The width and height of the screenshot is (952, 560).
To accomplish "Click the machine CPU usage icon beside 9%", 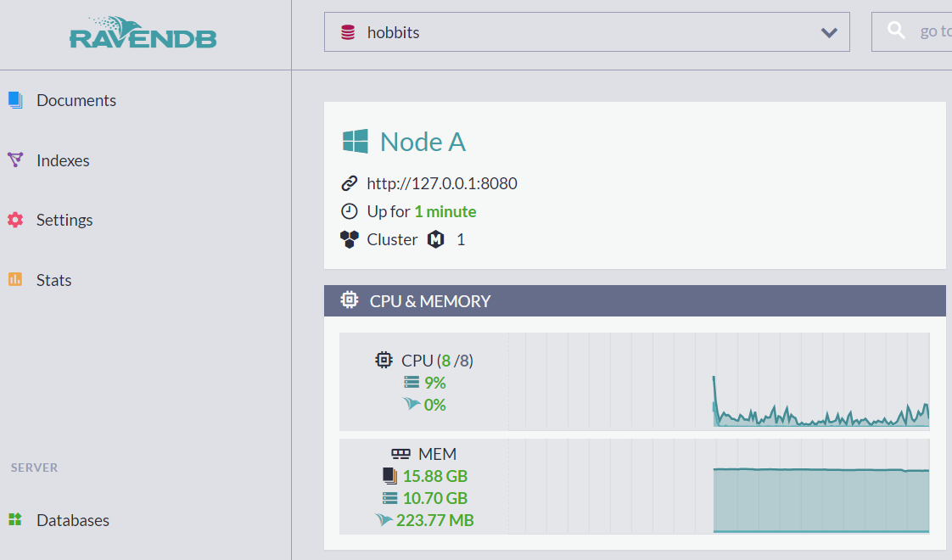I will (x=412, y=382).
